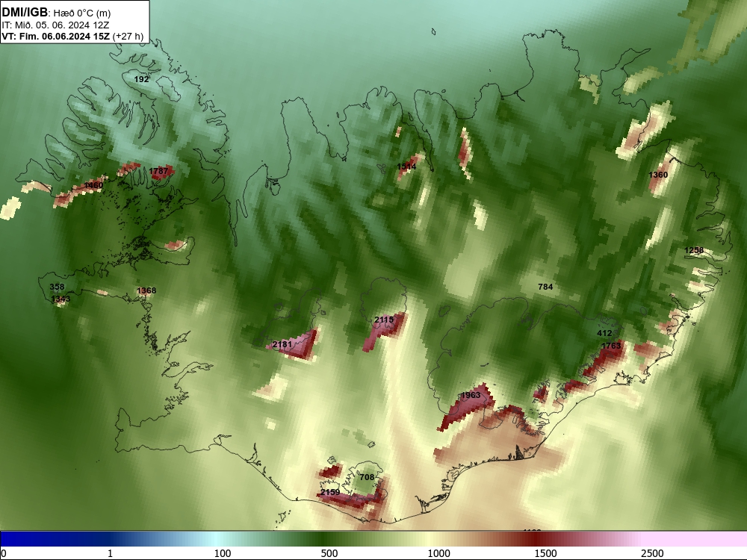Image resolution: width=747 pixels, height=560 pixels.
Task: Click the 1514 map value
Action: [406, 167]
